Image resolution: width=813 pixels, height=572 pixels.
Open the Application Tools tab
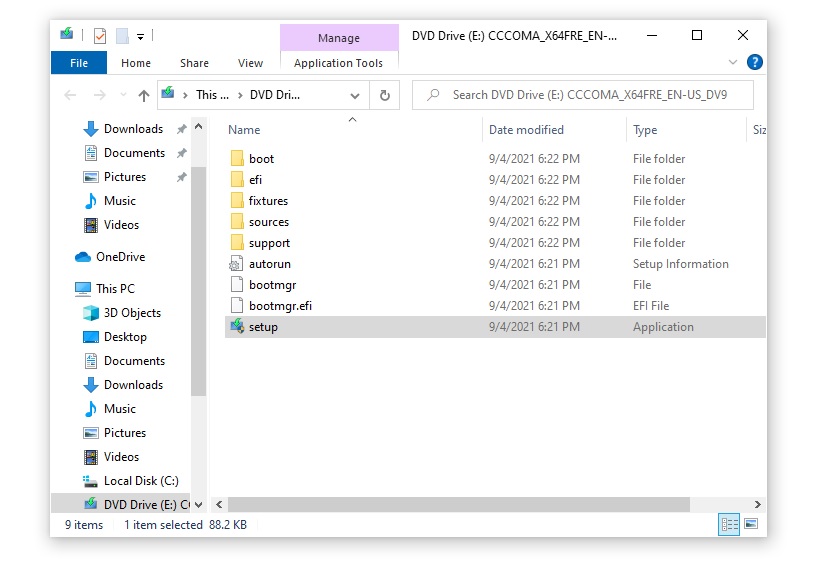339,63
